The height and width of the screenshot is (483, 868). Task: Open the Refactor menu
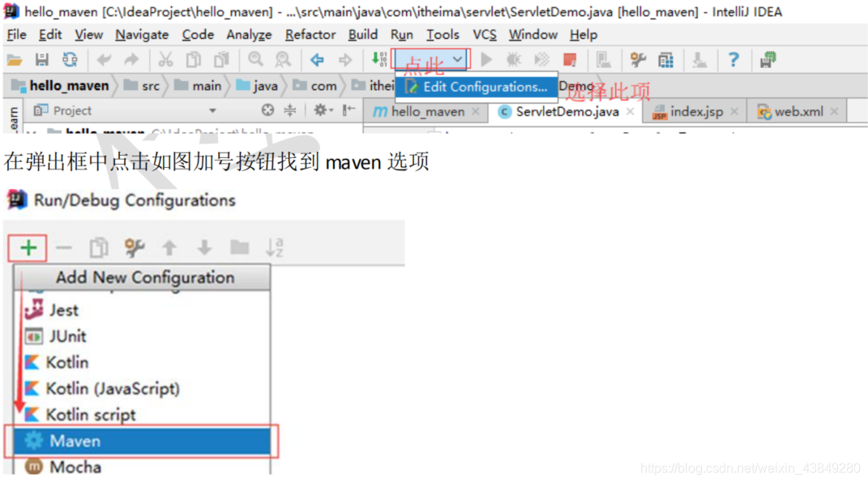(310, 35)
